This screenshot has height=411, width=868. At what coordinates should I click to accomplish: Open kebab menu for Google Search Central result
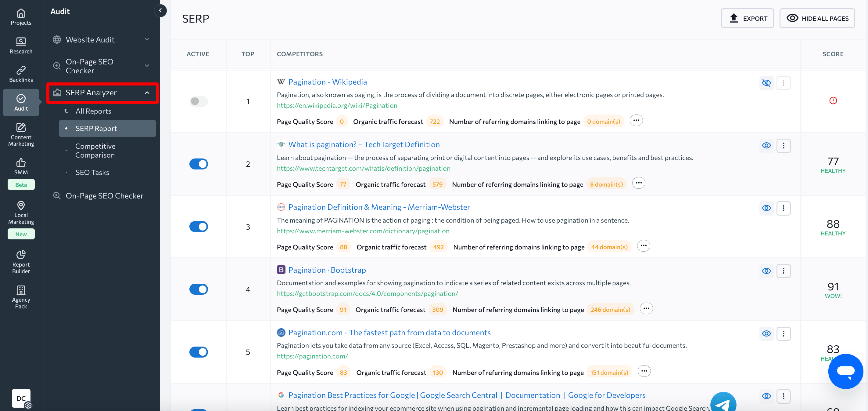pos(784,396)
